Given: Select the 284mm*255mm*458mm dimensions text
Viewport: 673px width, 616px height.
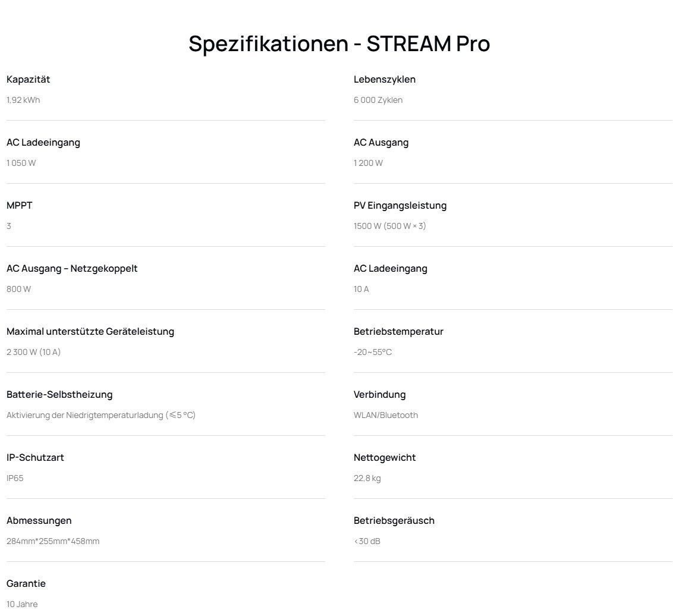Looking at the screenshot, I should point(53,541).
